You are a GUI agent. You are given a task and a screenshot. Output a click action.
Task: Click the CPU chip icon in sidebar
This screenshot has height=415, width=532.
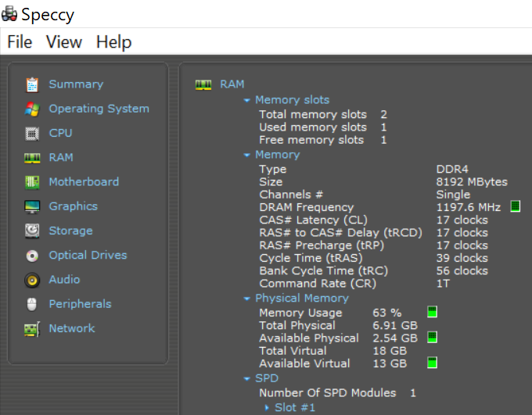[x=32, y=134]
